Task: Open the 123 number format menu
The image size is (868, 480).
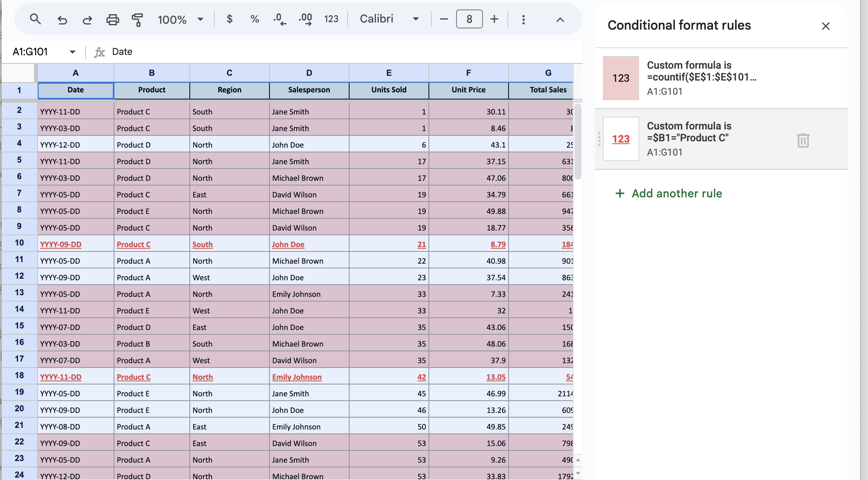Action: click(x=331, y=19)
